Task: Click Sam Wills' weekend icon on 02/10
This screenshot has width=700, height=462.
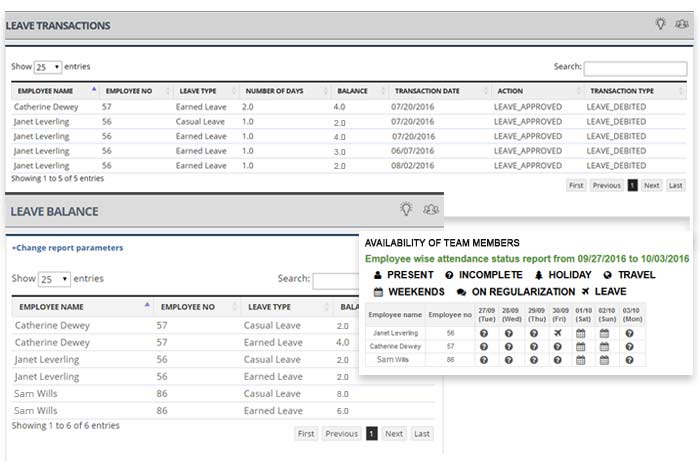Action: click(x=604, y=360)
